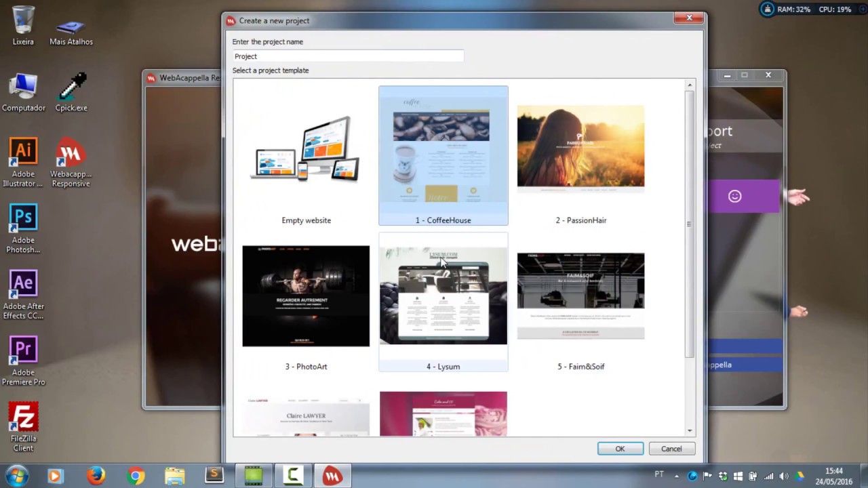The image size is (868, 488).
Task: Click the template list scroll up arrow
Action: [x=690, y=85]
